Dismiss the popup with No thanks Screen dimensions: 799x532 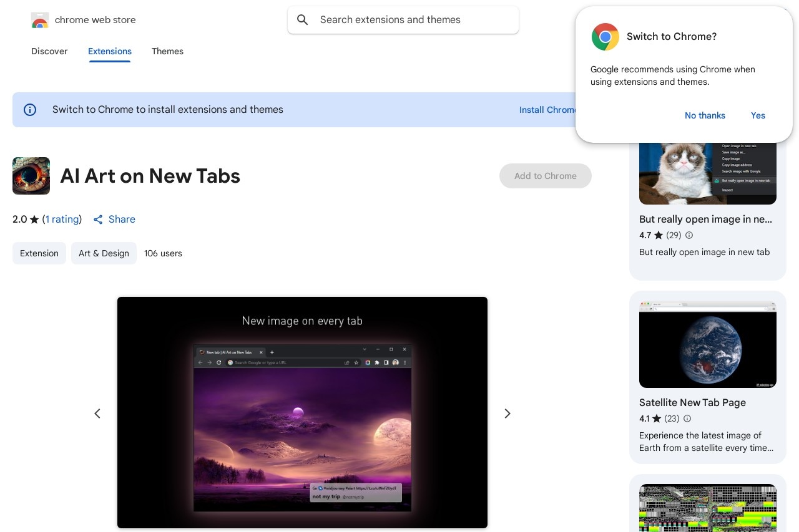(705, 115)
